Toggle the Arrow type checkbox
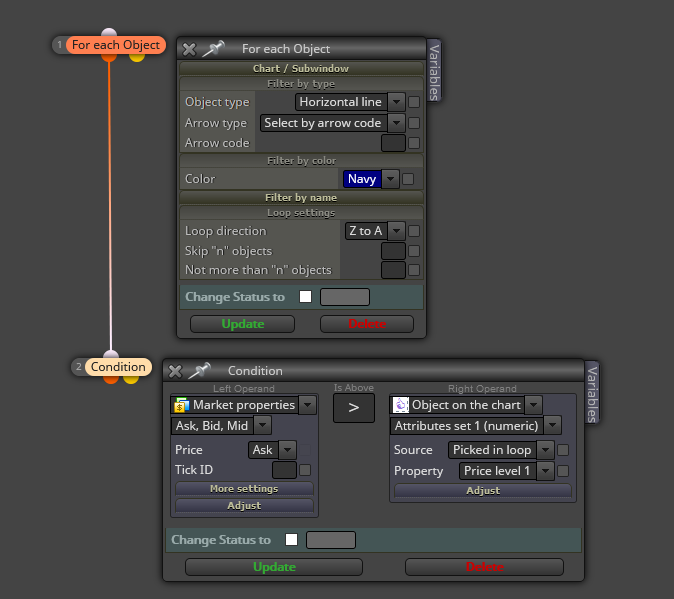This screenshot has height=599, width=674. [414, 123]
